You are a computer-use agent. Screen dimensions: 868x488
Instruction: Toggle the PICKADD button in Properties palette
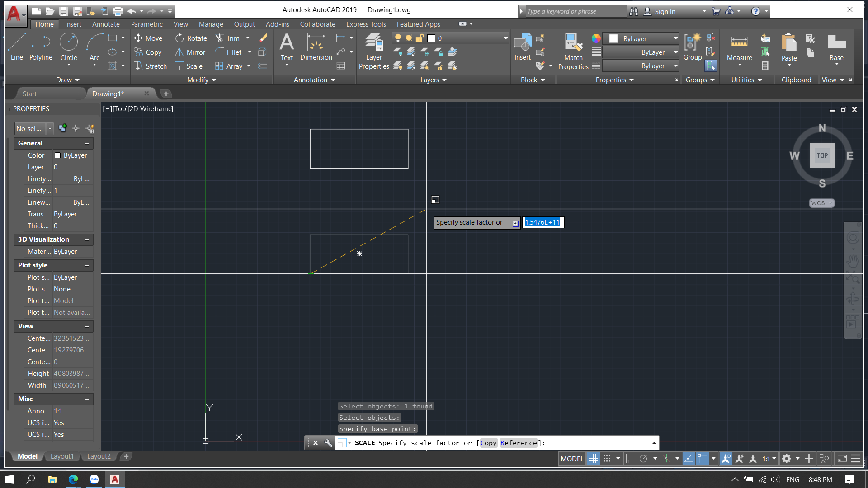[63, 129]
